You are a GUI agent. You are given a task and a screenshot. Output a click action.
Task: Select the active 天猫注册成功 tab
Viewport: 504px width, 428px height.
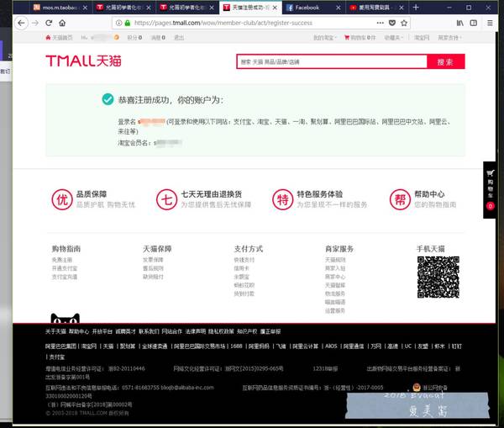coord(250,8)
